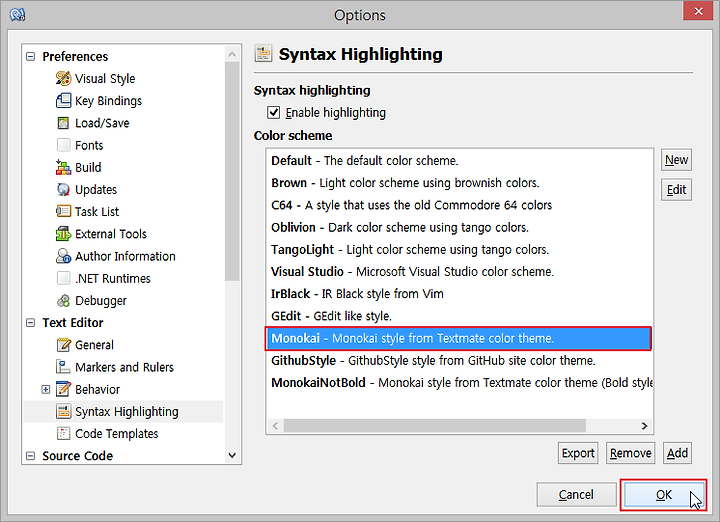Click the Code Templates icon
This screenshot has height=522, width=720.
63,433
